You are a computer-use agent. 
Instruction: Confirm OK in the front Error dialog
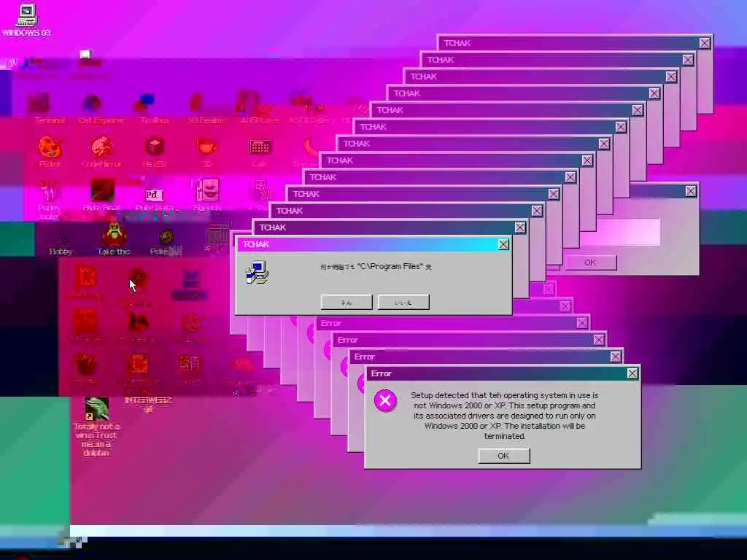(503, 456)
